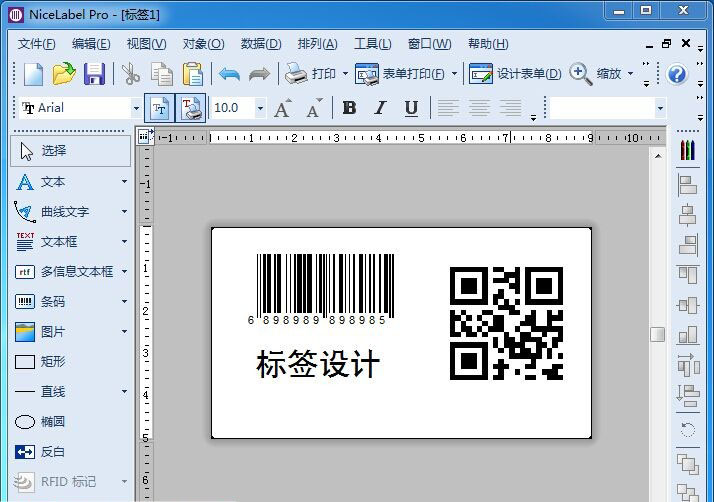Select the 直线 line tool
Screen dimensions: 714x502
tap(71, 391)
